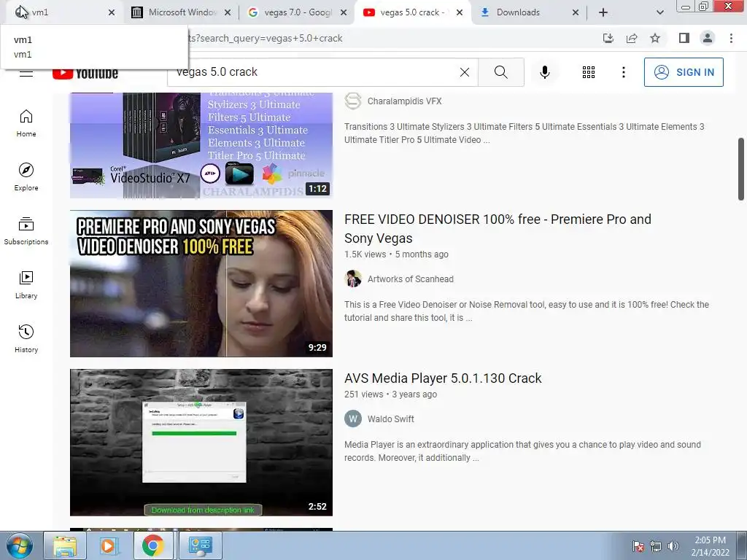Screen dimensions: 747x560
Task: Open History in the sidebar
Action: pyautogui.click(x=26, y=338)
